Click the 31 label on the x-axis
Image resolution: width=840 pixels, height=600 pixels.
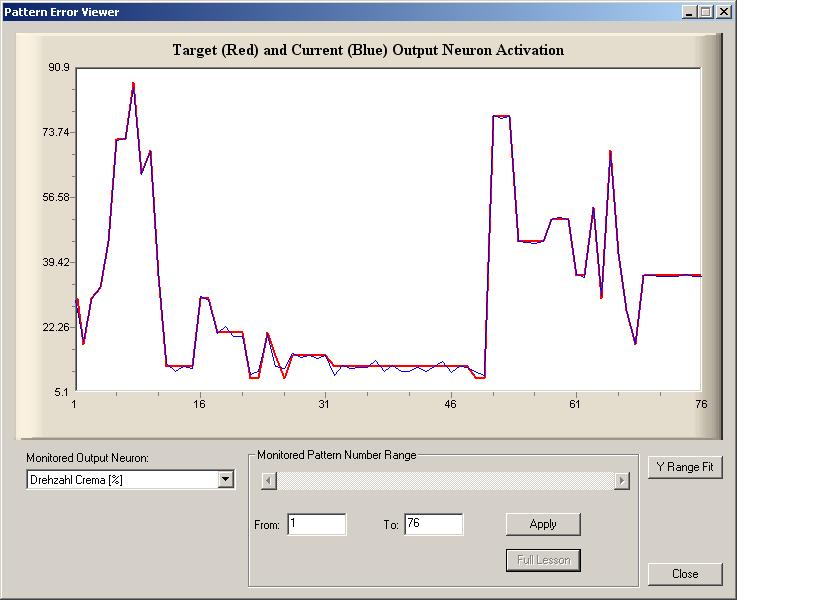tap(324, 404)
